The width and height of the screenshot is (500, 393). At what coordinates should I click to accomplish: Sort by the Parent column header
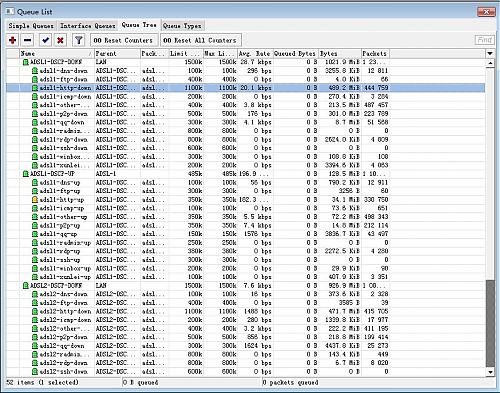pyautogui.click(x=117, y=53)
